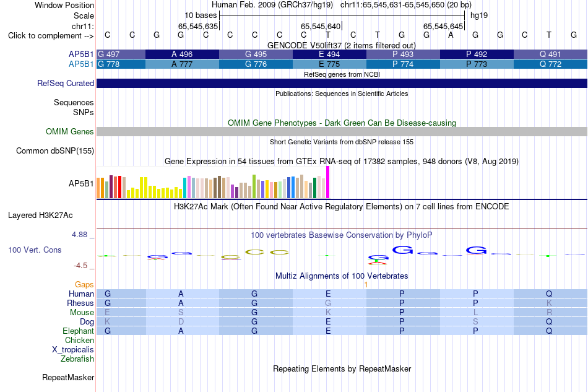Open the dark blue AP5B1 GENCODE track label
The height and width of the screenshot is (392, 588).
pyautogui.click(x=81, y=54)
